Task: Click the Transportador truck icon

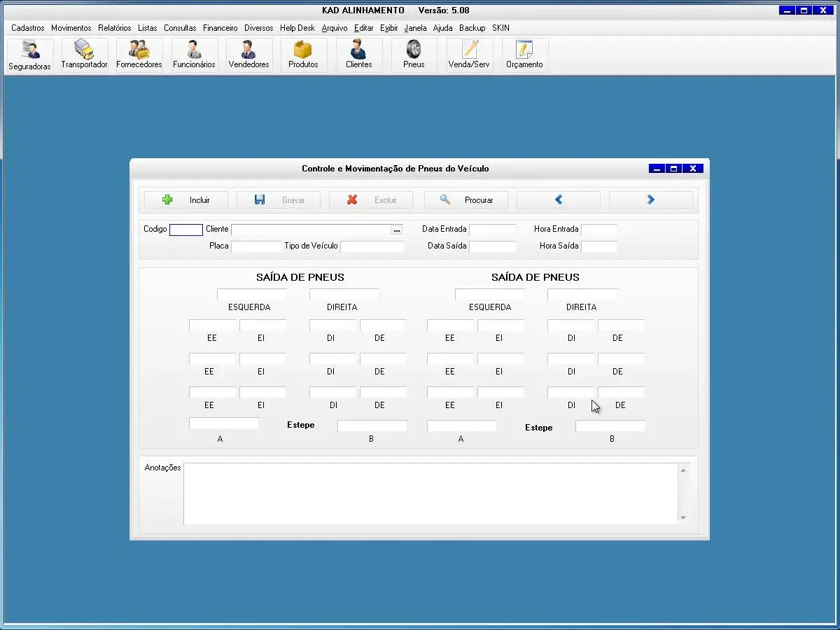Action: [85, 55]
